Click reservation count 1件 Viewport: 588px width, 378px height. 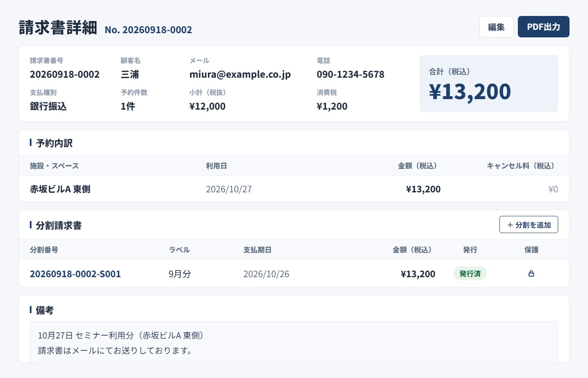[128, 106]
